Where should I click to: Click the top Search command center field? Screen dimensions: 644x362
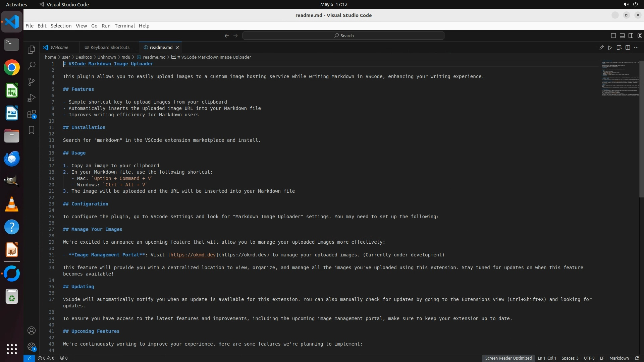pyautogui.click(x=343, y=36)
